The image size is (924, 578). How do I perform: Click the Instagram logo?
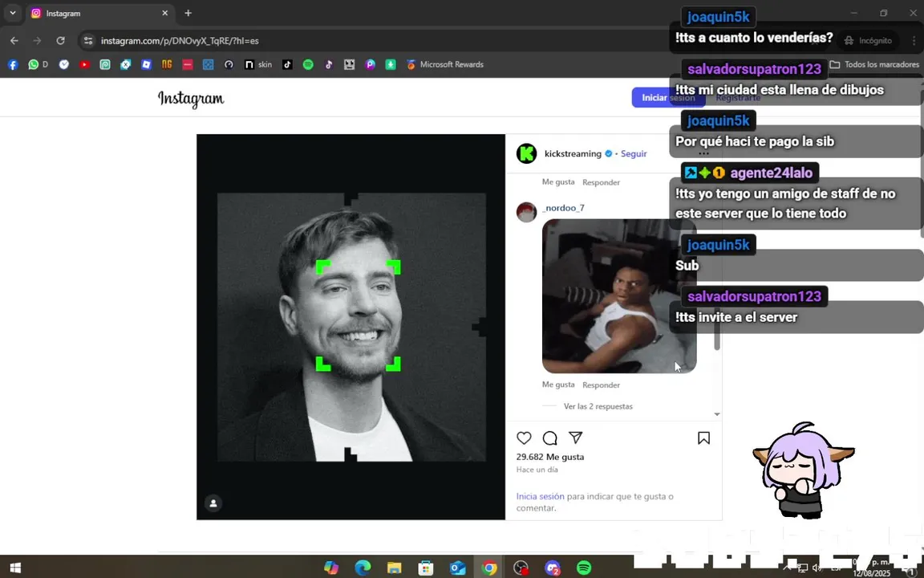(191, 99)
